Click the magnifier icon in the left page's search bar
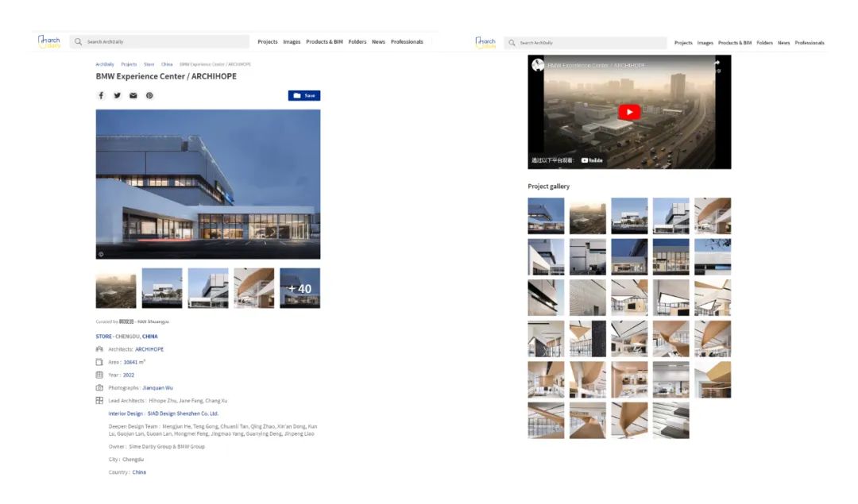Image resolution: width=858 pixels, height=504 pixels. click(78, 41)
